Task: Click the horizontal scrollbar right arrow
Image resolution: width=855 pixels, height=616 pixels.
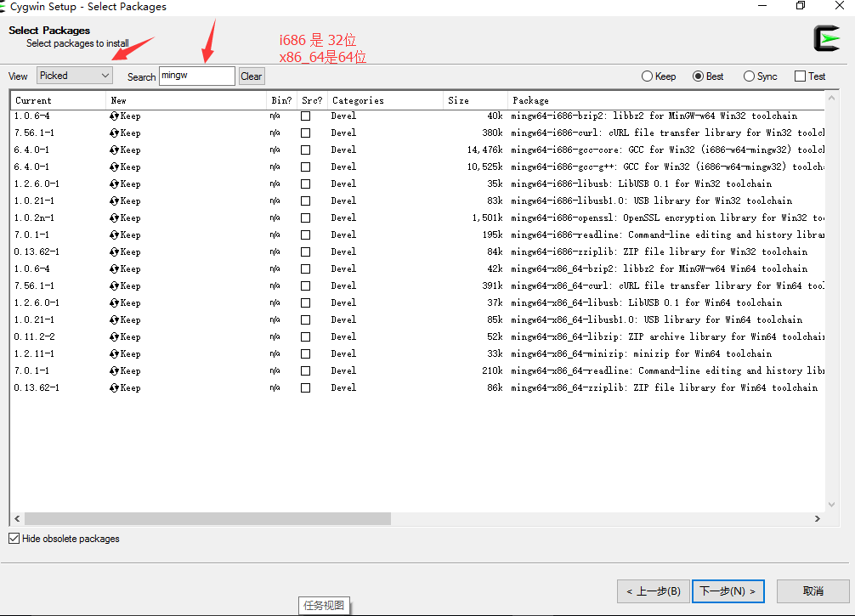Action: click(x=818, y=518)
